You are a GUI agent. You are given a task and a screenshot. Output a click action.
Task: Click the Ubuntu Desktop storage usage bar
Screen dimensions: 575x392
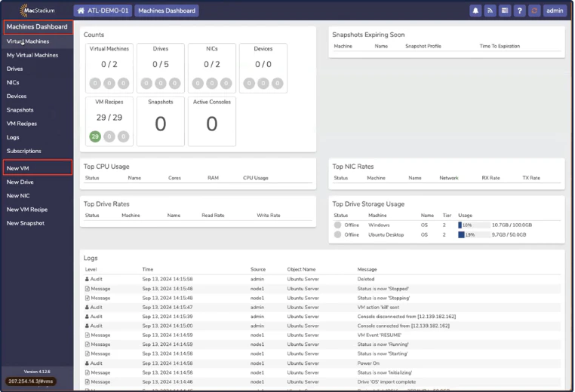[x=472, y=234]
